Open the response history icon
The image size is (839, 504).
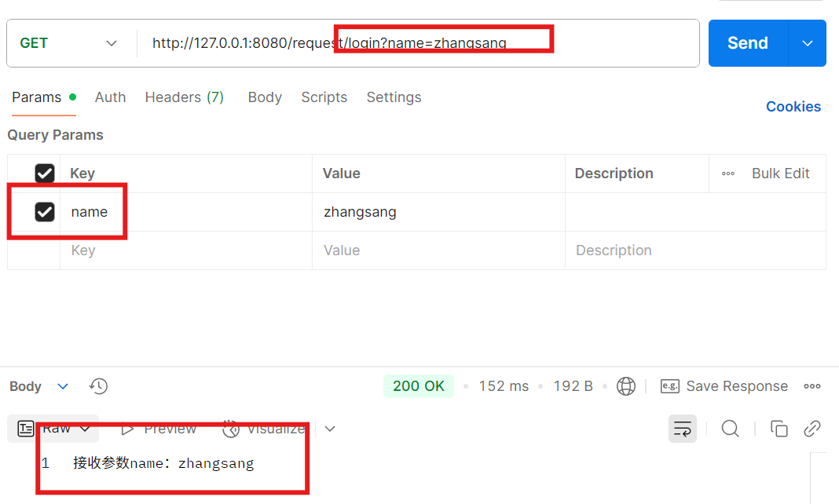(x=98, y=386)
